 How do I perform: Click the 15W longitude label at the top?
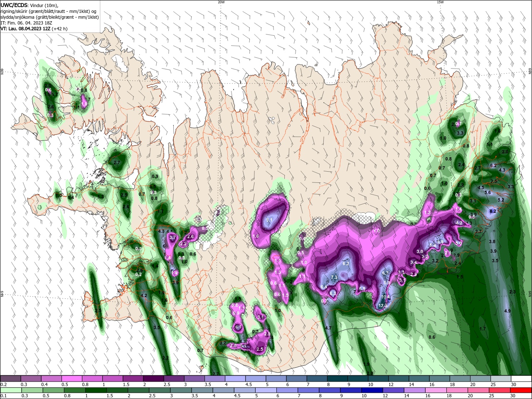coord(440,2)
